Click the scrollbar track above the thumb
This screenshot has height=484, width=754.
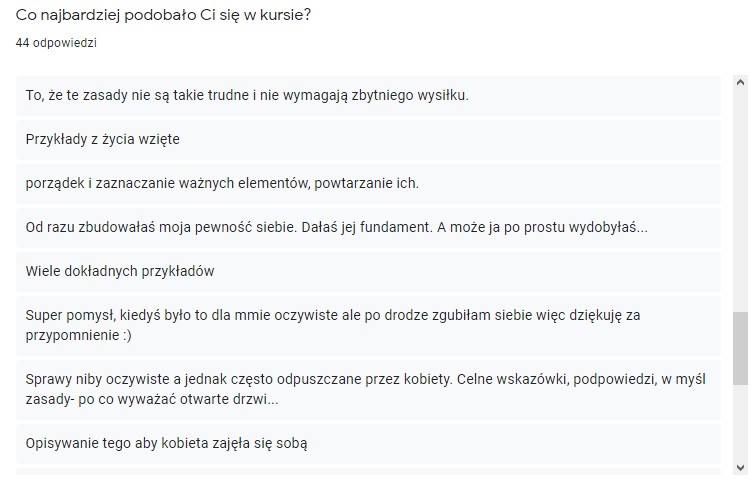(x=740, y=201)
